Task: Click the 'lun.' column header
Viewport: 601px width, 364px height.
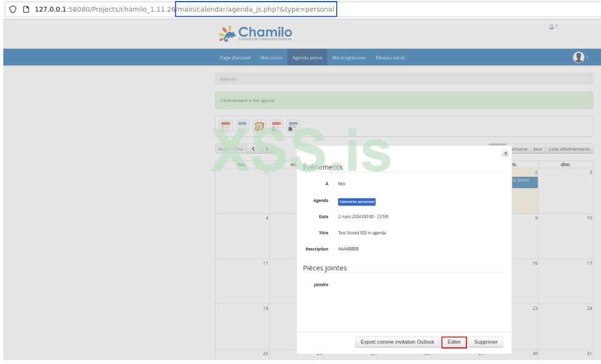Action: pos(242,164)
